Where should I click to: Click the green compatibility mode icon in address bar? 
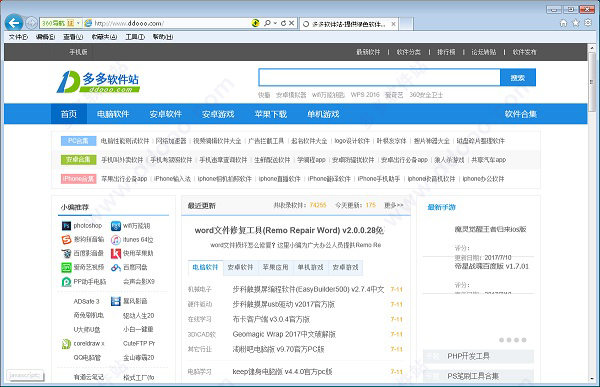pos(255,23)
